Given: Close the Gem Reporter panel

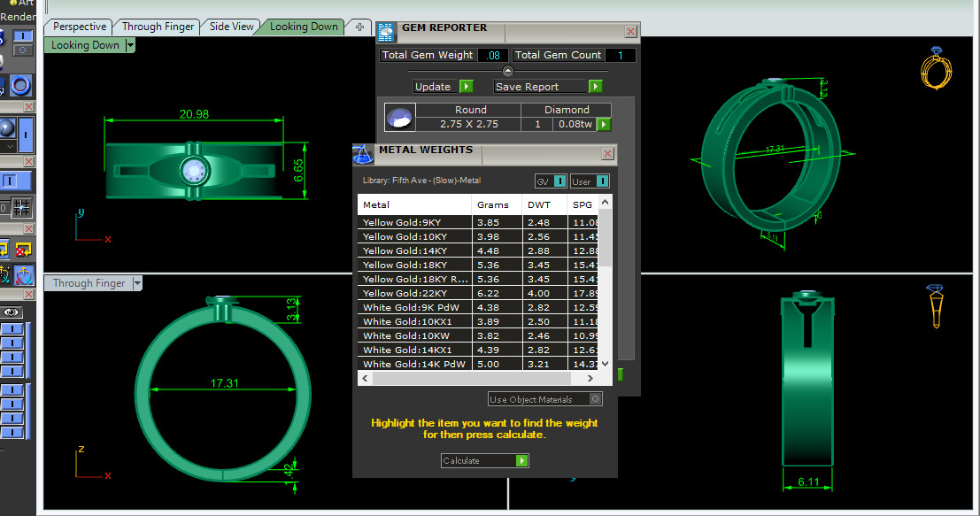Looking at the screenshot, I should pyautogui.click(x=630, y=31).
